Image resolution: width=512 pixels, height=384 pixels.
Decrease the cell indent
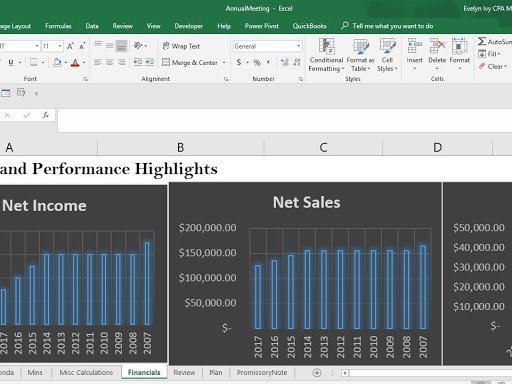pos(138,62)
